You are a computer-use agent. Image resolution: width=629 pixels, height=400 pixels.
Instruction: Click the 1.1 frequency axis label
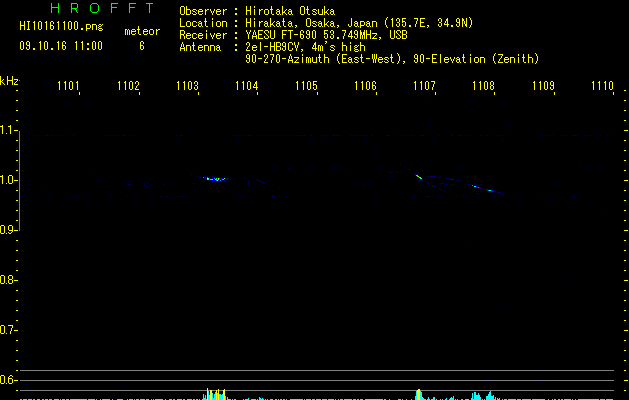8,130
